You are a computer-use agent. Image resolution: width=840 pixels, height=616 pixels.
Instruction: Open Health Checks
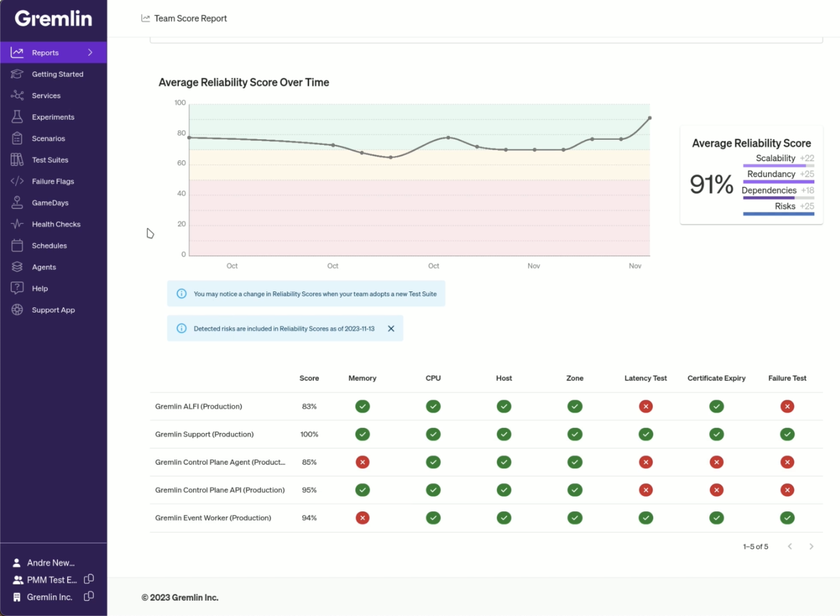point(55,223)
